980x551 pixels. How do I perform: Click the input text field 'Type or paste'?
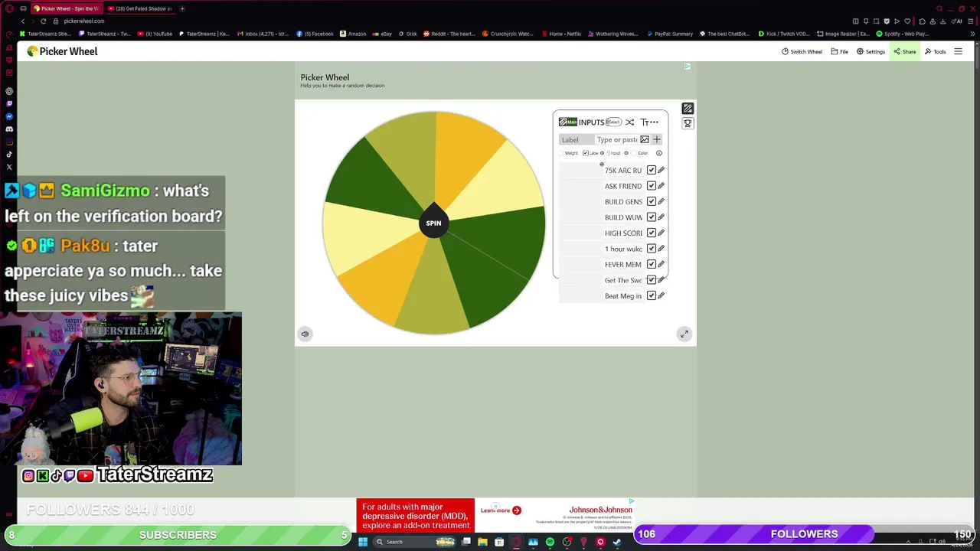(x=616, y=139)
